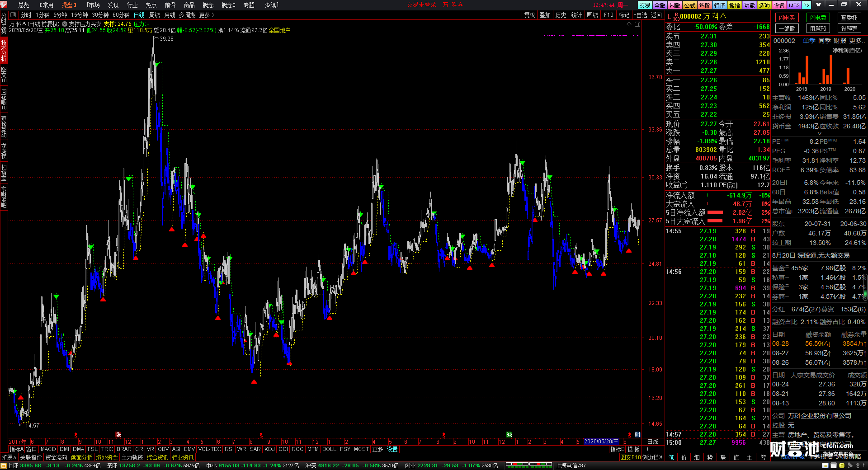The width and height of the screenshot is (868, 470).
Task: Switch to 5分钟 period
Action: click(60, 15)
